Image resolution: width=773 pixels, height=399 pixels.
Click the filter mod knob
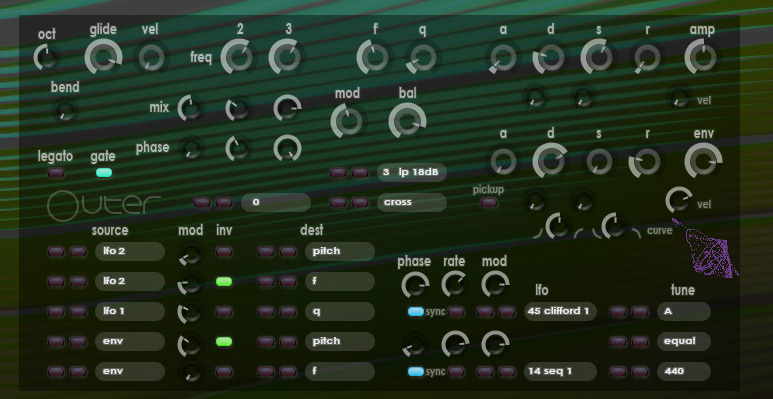pyautogui.click(x=348, y=121)
